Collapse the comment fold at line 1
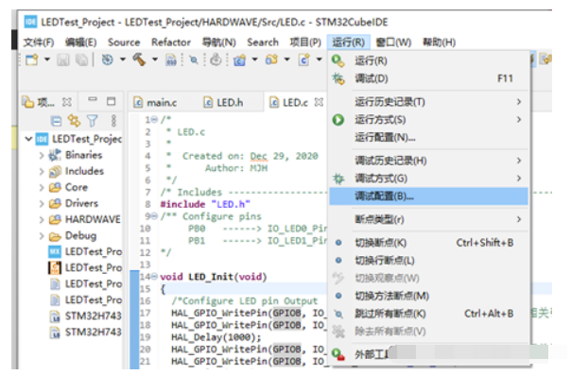This screenshot has width=571, height=392. point(154,119)
